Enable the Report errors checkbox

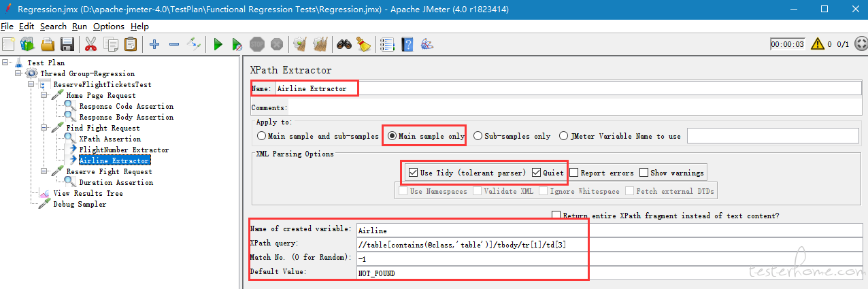(574, 173)
